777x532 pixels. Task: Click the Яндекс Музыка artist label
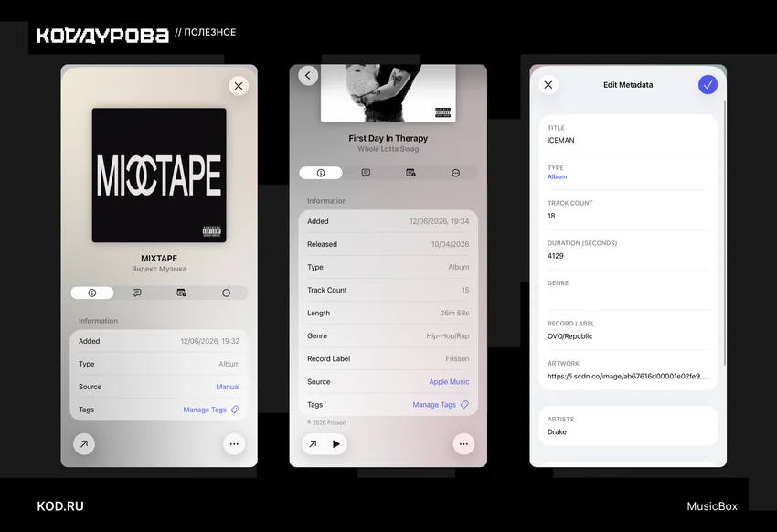point(159,269)
